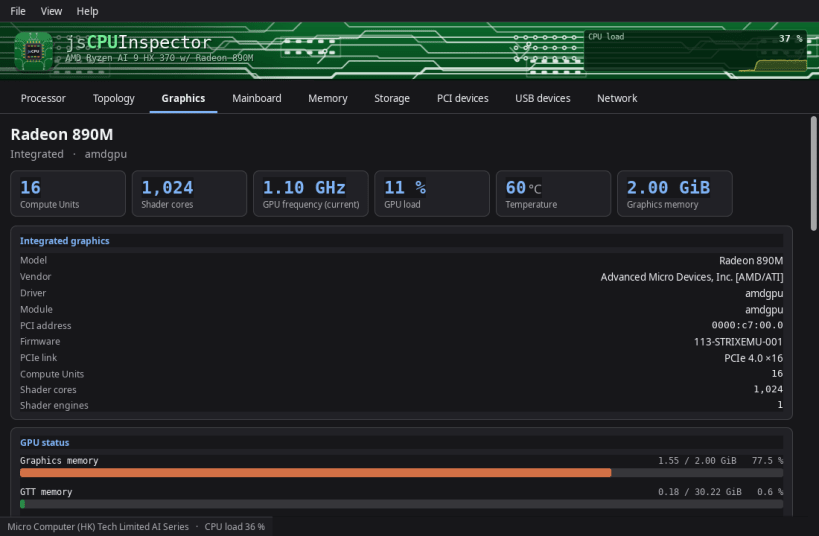Viewport: 819px width, 536px height.
Task: Click the 0.6 % GTT percentage
Action: 770,492
